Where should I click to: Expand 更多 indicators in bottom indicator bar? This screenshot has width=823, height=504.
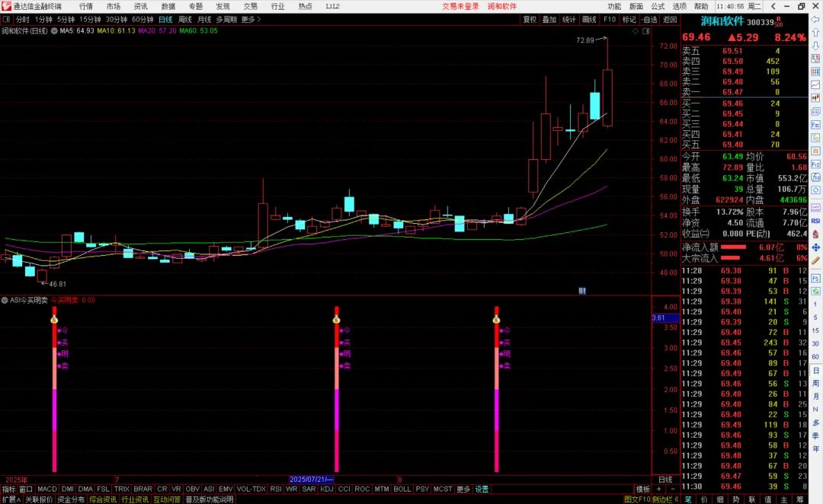tap(463, 489)
